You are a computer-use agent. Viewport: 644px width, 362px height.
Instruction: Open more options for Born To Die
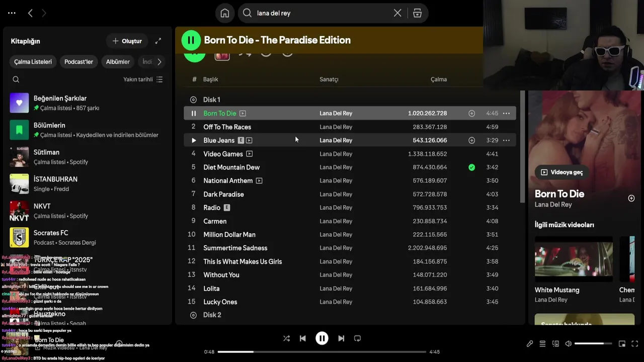tap(506, 114)
